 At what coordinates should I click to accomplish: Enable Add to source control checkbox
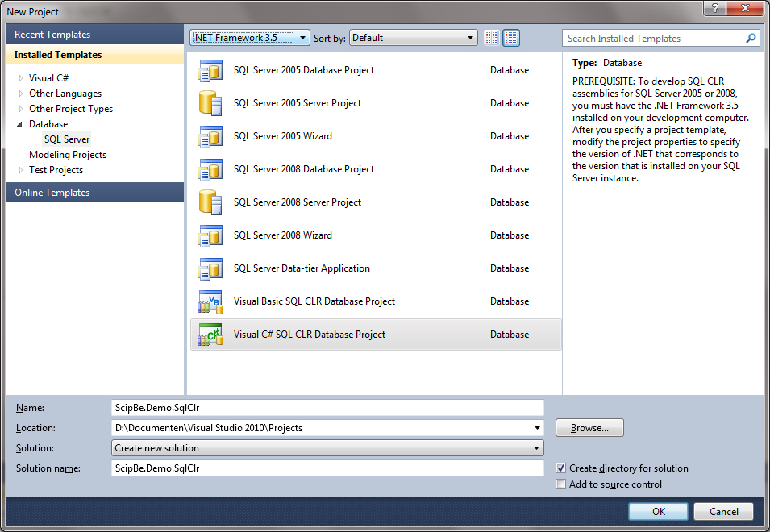click(x=561, y=484)
